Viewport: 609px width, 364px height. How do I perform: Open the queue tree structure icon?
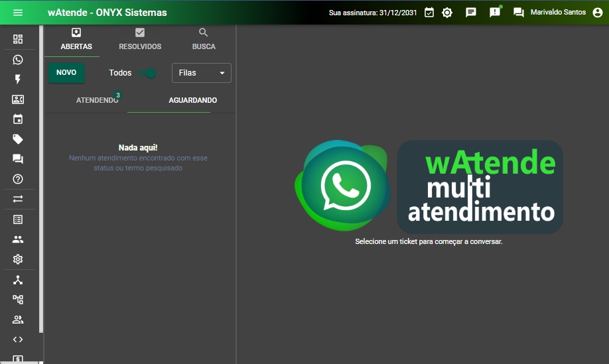(x=18, y=300)
